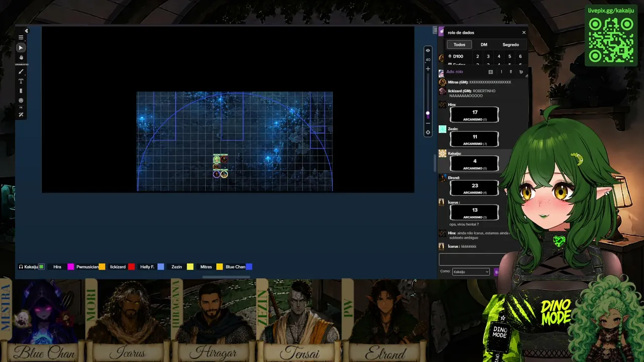Open the sidebar menu icon left of chat tab

click(x=435, y=31)
